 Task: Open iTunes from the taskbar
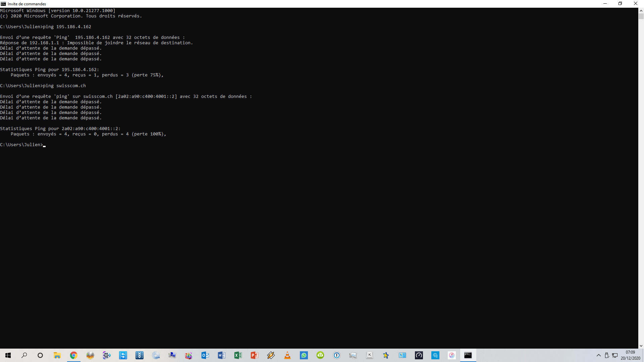tap(452, 355)
